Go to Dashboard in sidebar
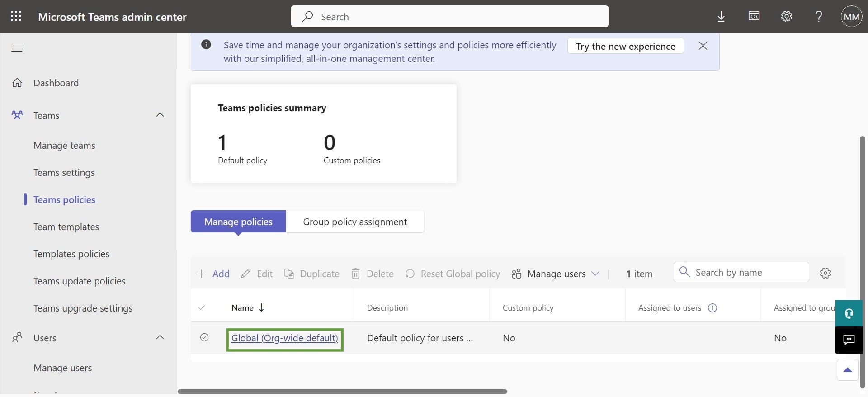 click(56, 83)
